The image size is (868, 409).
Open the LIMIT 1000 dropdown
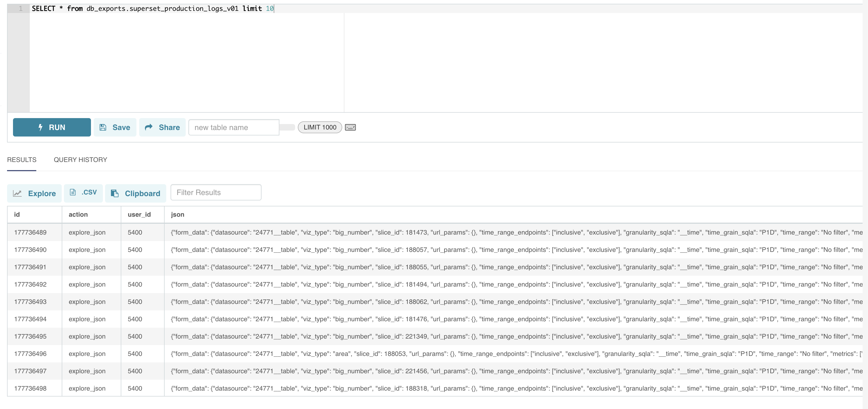click(x=320, y=127)
